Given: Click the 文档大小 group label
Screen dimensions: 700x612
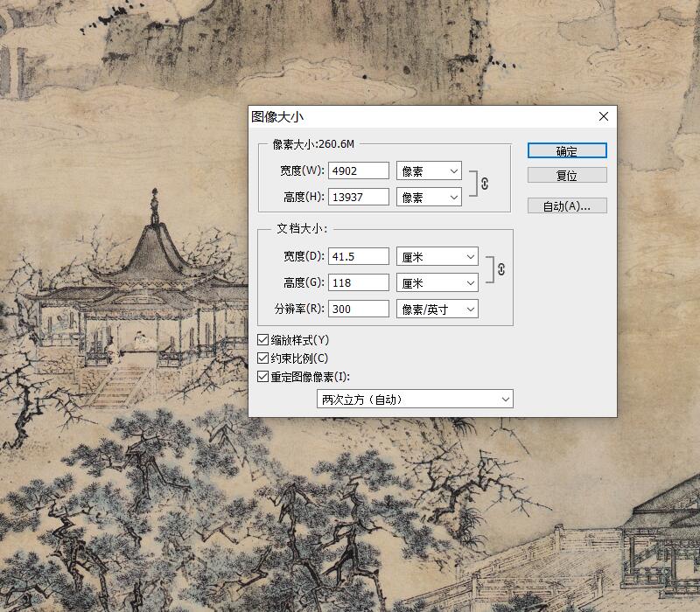Looking at the screenshot, I should point(302,228).
